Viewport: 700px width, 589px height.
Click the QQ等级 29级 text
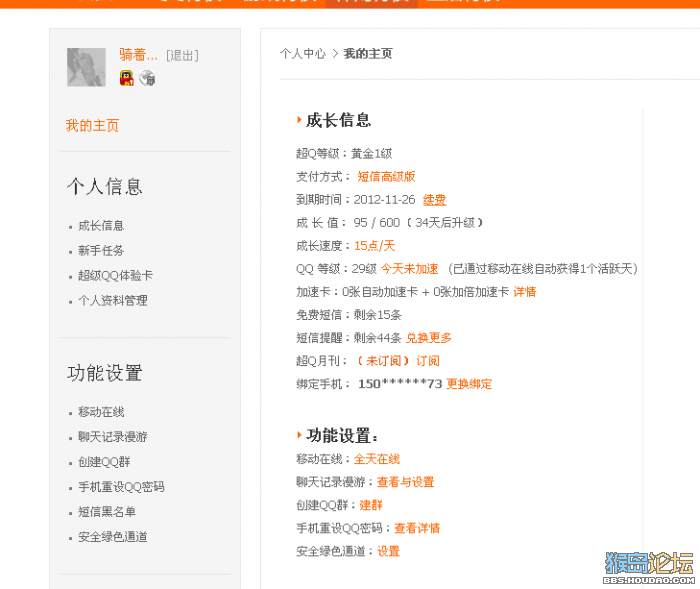337,269
